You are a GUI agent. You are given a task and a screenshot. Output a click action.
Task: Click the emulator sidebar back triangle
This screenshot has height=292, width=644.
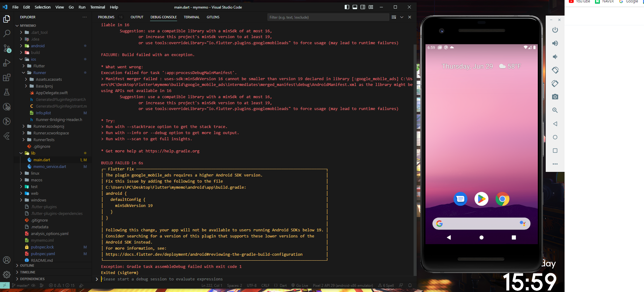555,124
